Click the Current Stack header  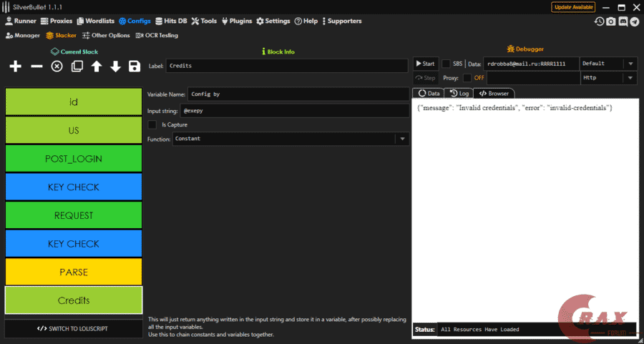[74, 51]
